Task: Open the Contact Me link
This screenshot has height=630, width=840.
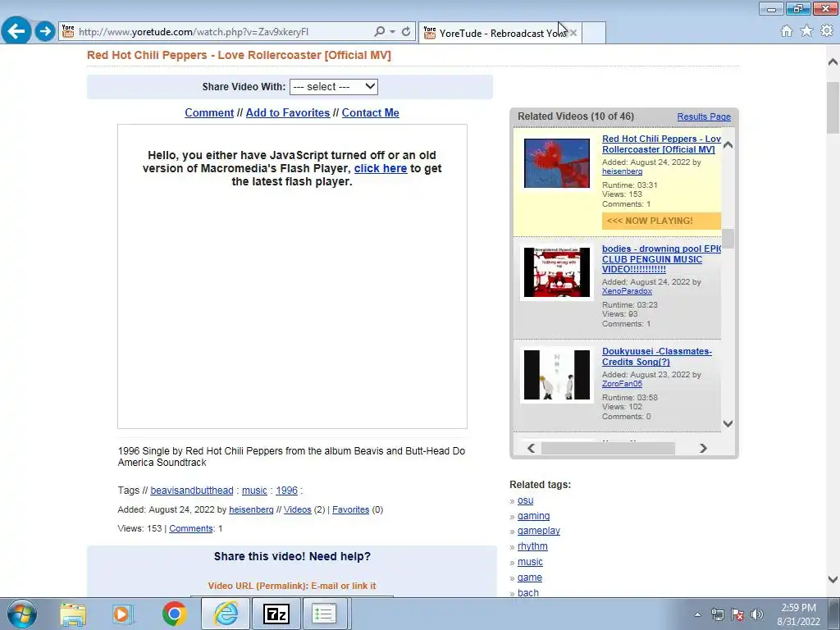Action: pyautogui.click(x=370, y=113)
